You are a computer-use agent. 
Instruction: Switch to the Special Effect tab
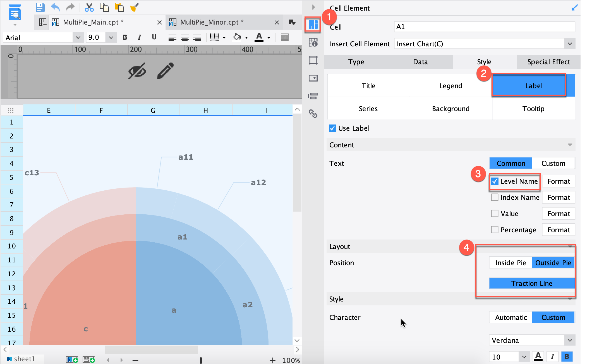pyautogui.click(x=548, y=62)
